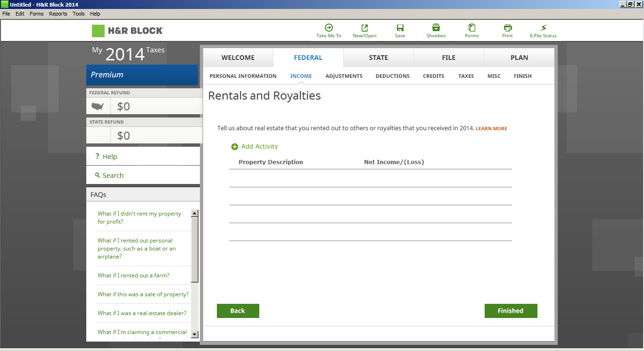The height and width of the screenshot is (351, 644).
Task: Select the DEDUCTIONS sub-tab
Action: coord(392,76)
